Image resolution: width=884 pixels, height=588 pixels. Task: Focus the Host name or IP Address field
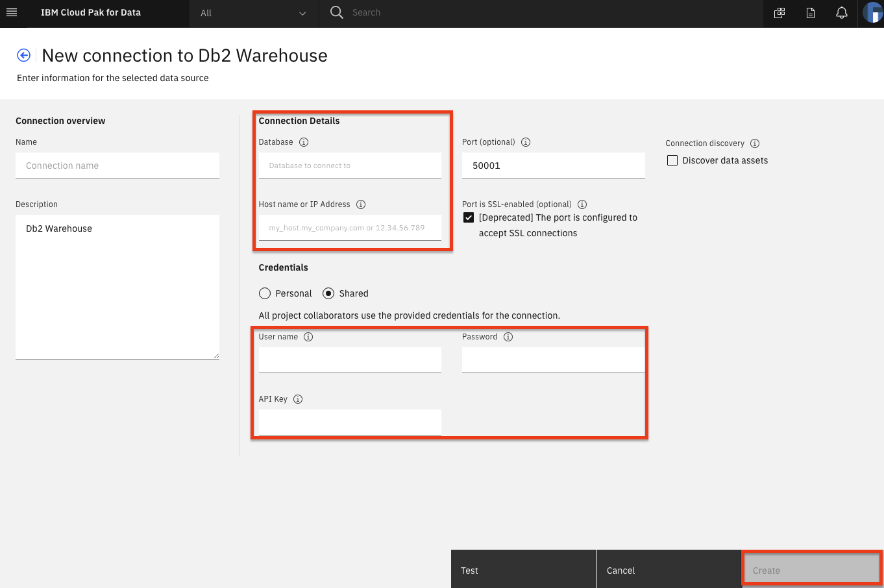350,228
